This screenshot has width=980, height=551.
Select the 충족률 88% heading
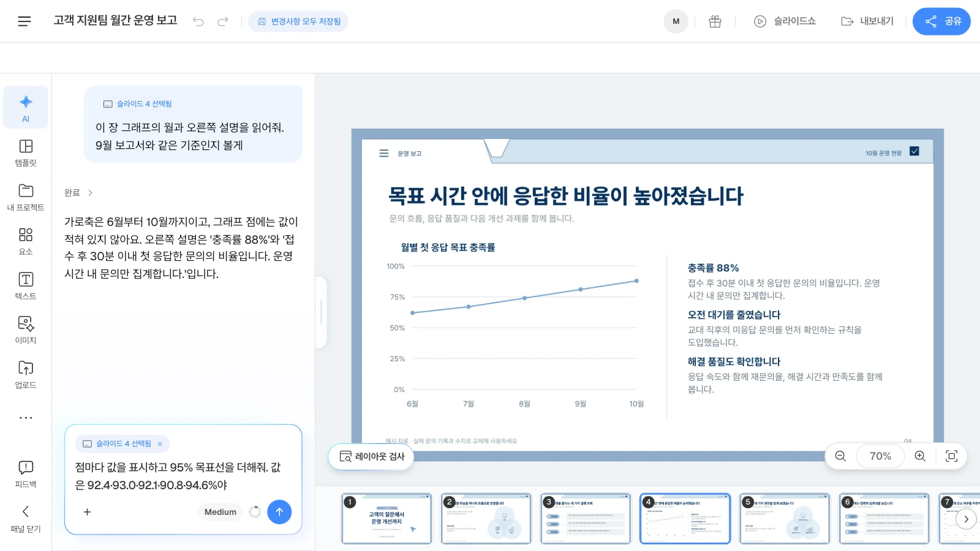713,268
